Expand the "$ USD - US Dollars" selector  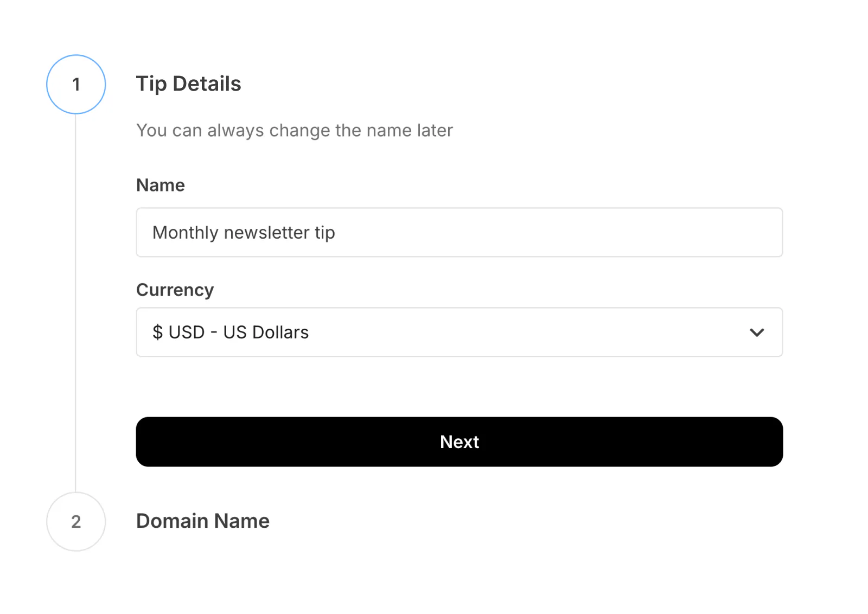459,332
